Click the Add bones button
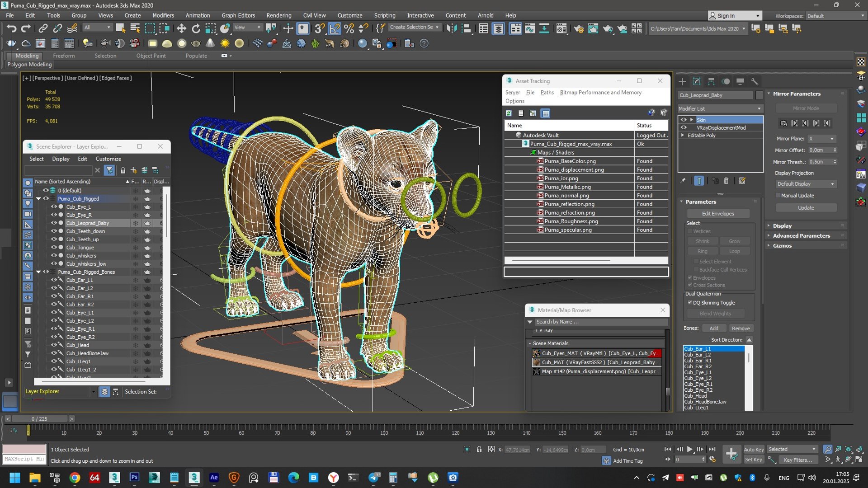The height and width of the screenshot is (488, 868). 714,328
